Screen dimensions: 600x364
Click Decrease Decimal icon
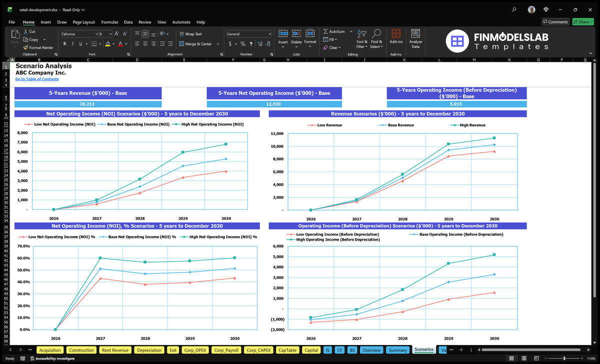tap(268, 44)
